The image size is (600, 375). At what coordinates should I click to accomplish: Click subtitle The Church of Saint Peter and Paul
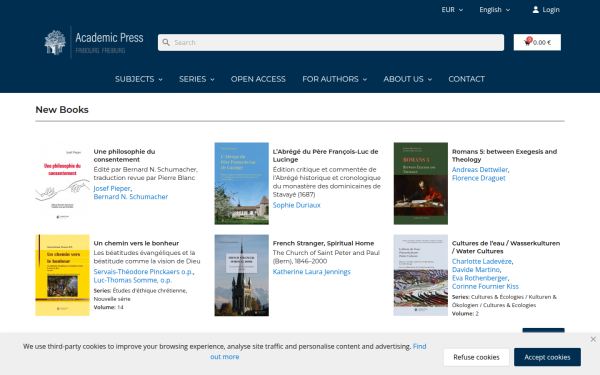coord(326,253)
